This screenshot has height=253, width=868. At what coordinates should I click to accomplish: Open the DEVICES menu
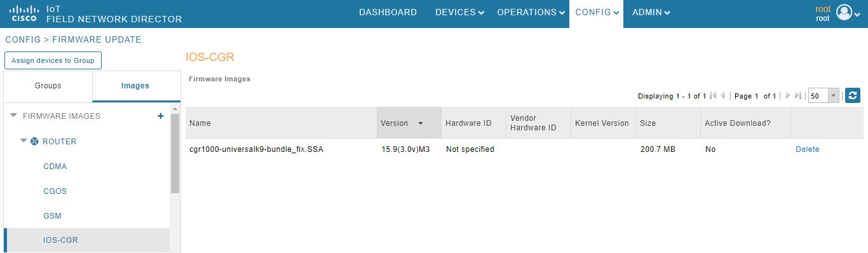coord(459,13)
